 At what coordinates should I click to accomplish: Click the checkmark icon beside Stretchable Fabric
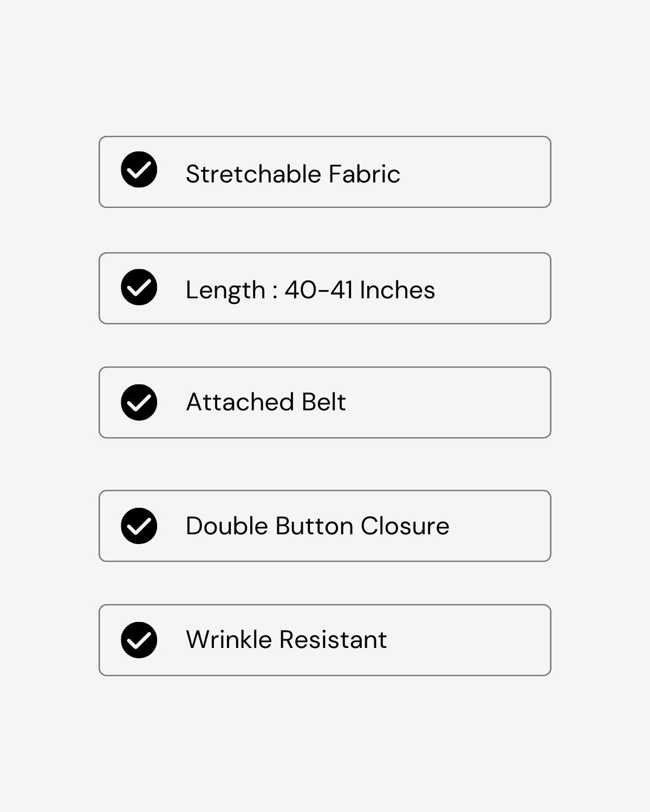(x=139, y=169)
